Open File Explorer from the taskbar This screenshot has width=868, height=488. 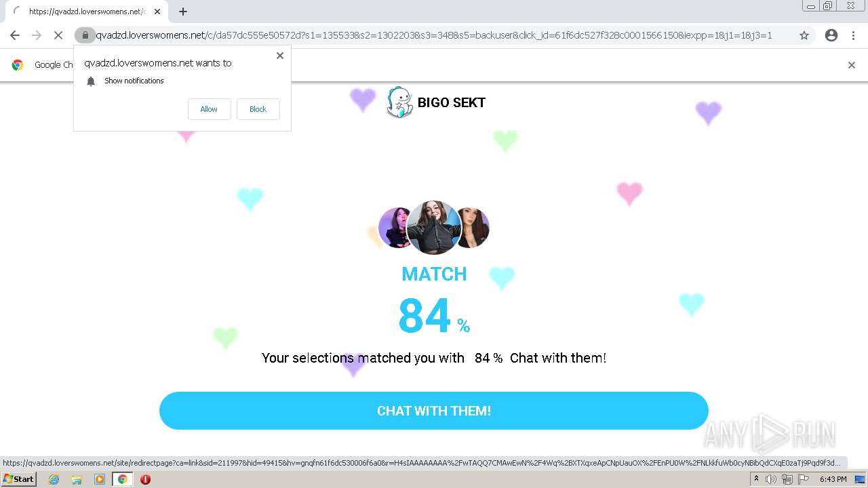(77, 479)
